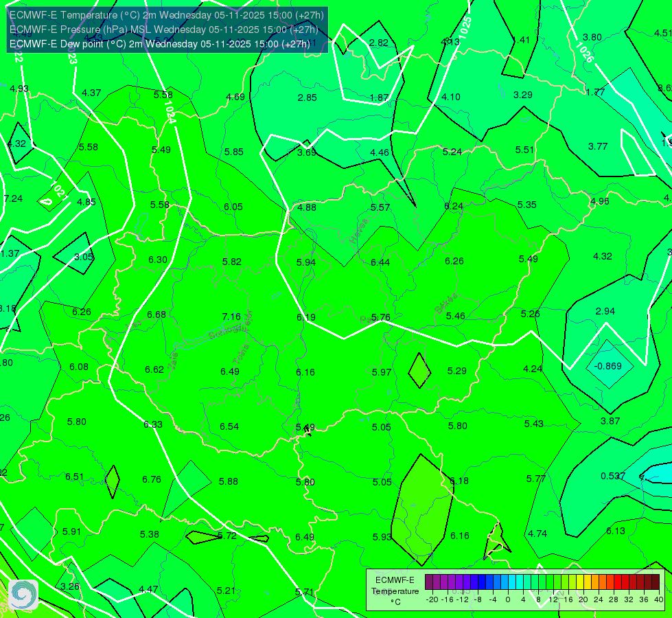The width and height of the screenshot is (672, 618).
Task: Click the 5.94 temperature value
Action: pyautogui.click(x=306, y=262)
